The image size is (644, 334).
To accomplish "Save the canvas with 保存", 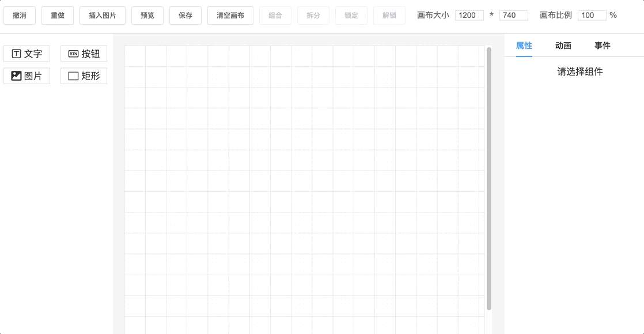I will coord(185,16).
